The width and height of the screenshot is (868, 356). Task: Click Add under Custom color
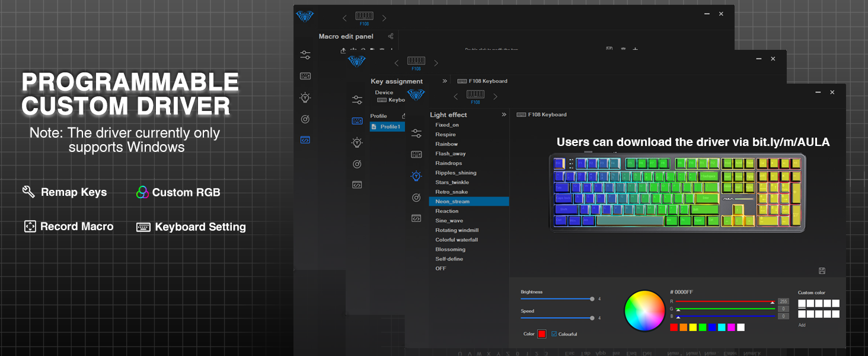pyautogui.click(x=802, y=325)
